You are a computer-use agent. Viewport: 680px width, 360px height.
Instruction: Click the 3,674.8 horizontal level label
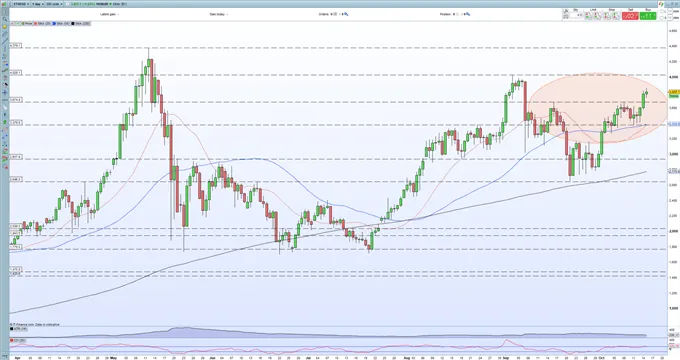[x=16, y=100]
